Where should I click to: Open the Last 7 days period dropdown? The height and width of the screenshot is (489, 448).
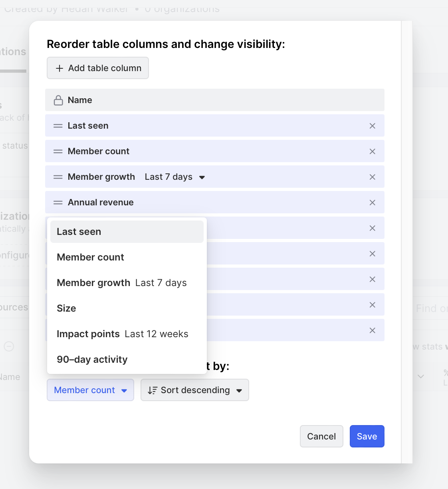pos(175,177)
